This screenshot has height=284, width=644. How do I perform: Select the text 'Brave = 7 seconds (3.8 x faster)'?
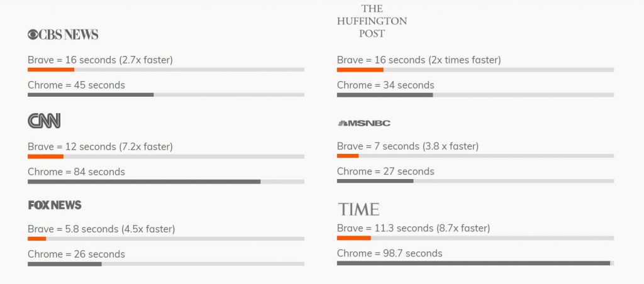click(408, 146)
